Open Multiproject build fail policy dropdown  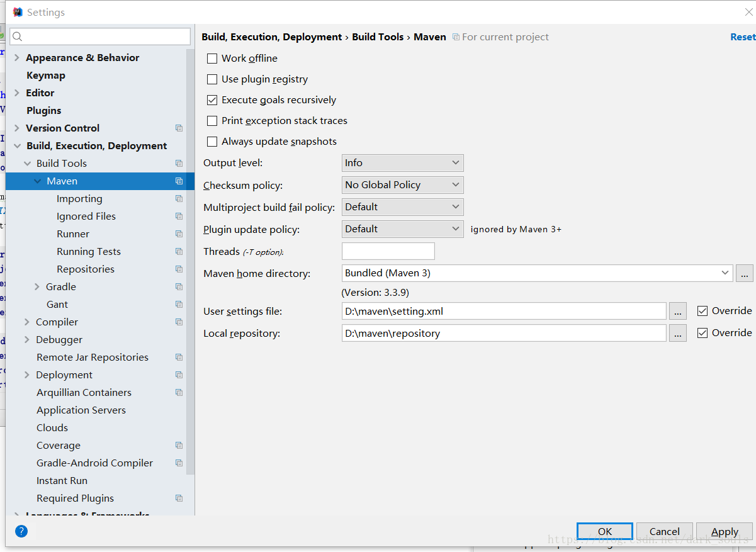[403, 207]
